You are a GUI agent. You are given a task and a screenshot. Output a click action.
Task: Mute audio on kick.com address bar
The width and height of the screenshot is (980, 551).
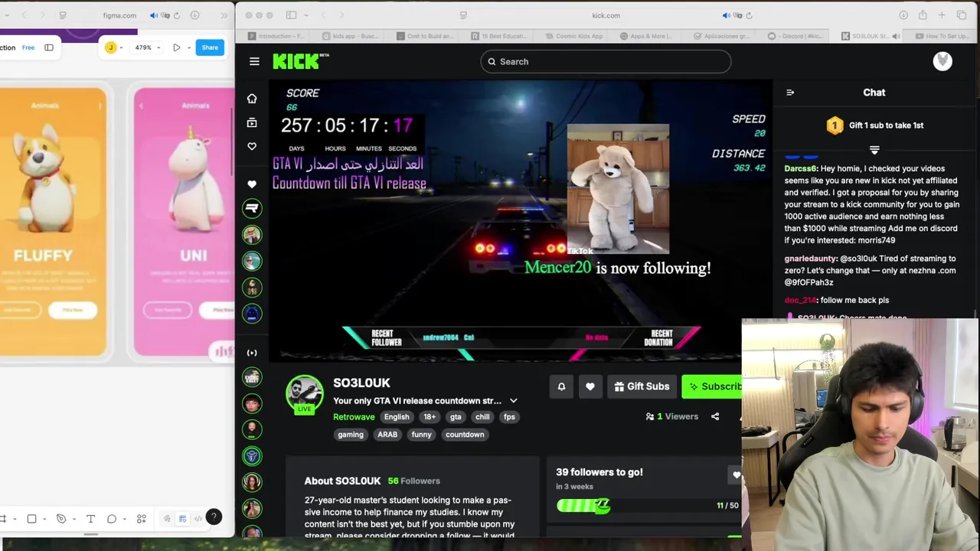click(x=727, y=15)
